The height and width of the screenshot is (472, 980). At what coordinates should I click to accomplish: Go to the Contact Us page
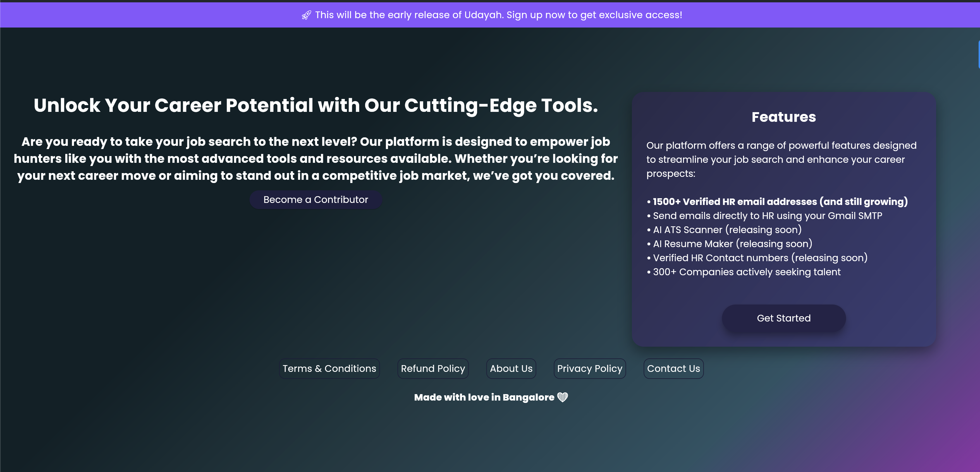click(673, 368)
